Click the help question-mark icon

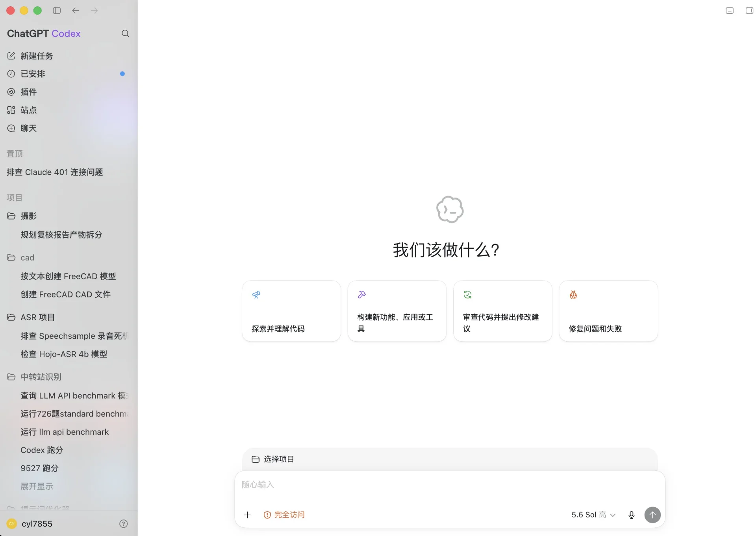pos(123,523)
